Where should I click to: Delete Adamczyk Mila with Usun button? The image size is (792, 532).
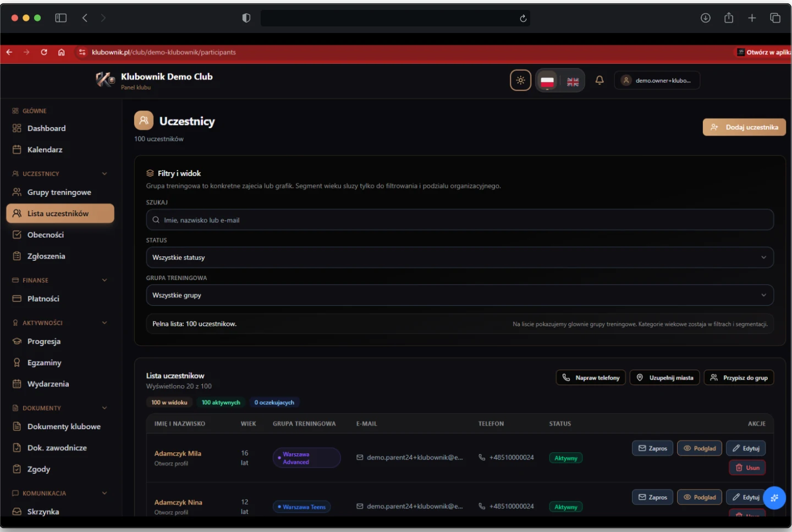747,468
